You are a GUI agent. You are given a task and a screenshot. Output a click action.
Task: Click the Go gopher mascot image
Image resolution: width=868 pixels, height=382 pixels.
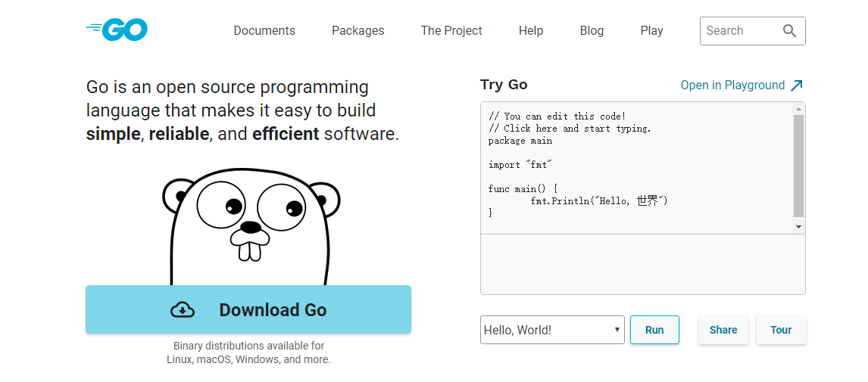point(251,227)
